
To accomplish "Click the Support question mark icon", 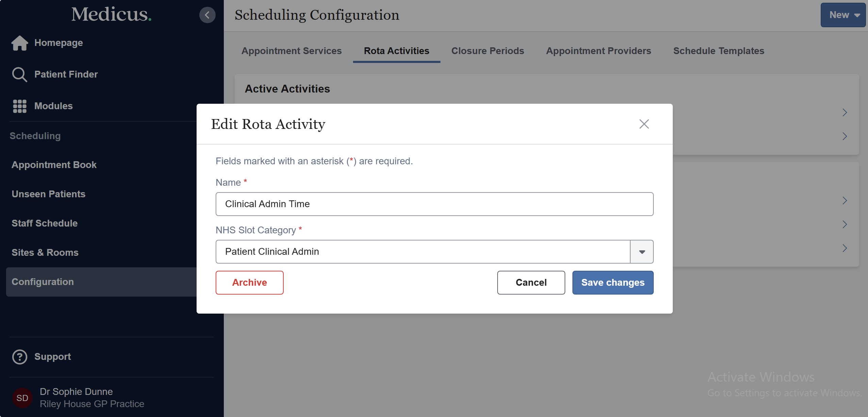I will (x=19, y=356).
